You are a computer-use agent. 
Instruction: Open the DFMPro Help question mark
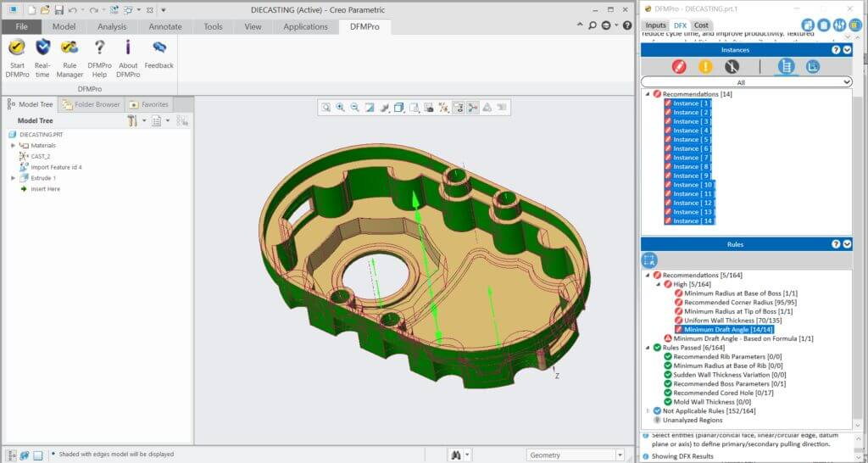[x=99, y=48]
